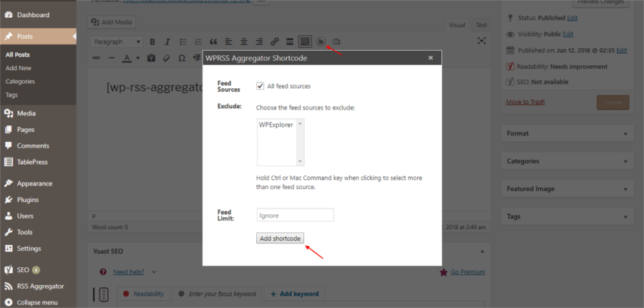Click the Add Media button
This screenshot has width=644, height=308.
[x=112, y=22]
